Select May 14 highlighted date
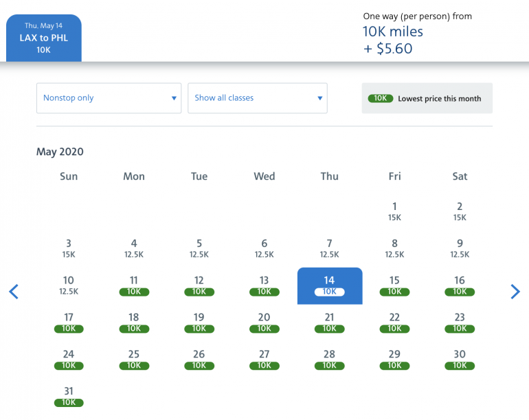The width and height of the screenshot is (529, 420). click(330, 285)
